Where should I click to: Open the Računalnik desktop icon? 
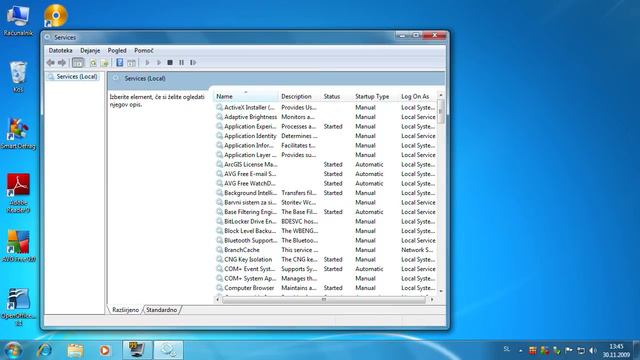pos(18,20)
